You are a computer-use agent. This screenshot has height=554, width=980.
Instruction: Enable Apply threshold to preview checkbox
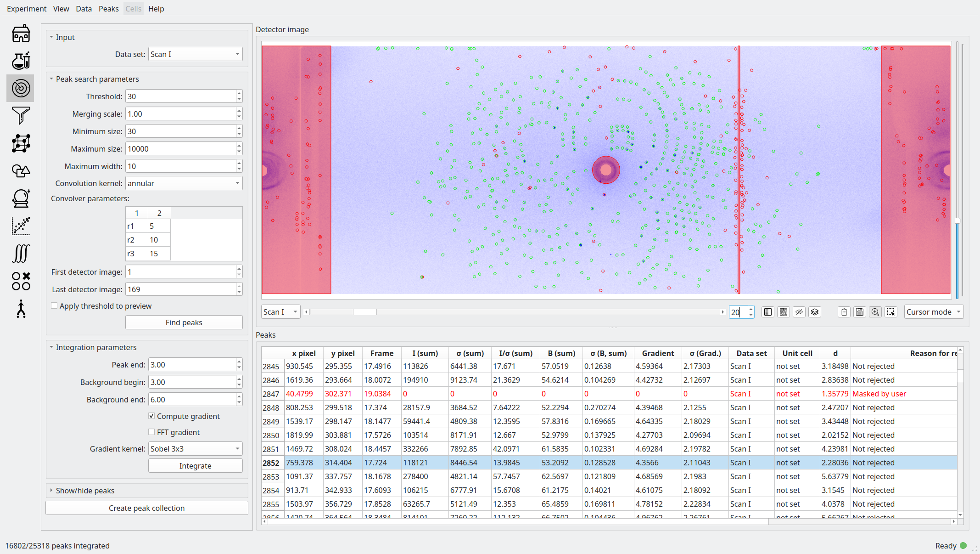pos(55,306)
